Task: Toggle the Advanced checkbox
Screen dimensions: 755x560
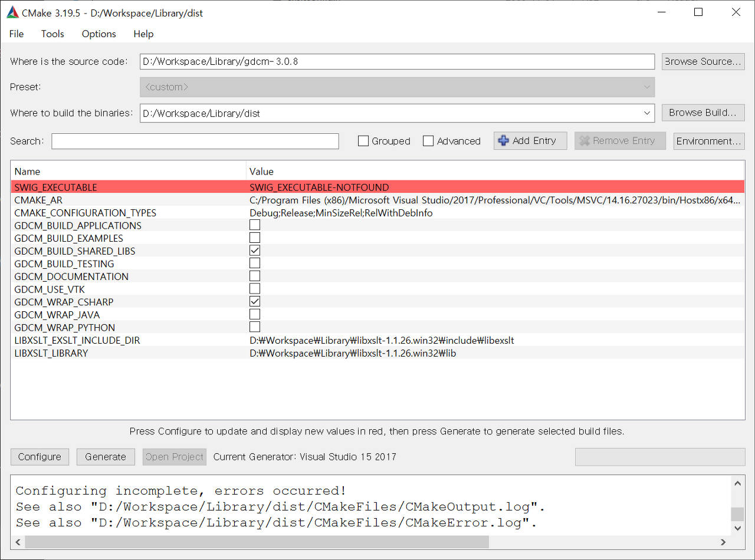Action: point(428,141)
